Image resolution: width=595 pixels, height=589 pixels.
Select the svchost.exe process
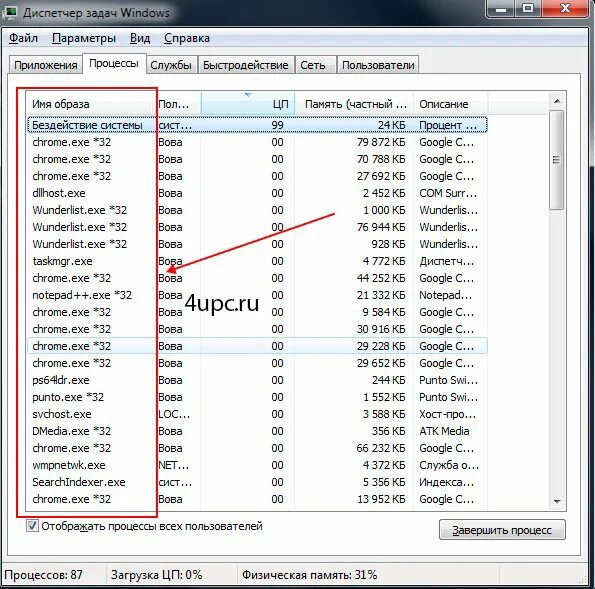pos(257,414)
